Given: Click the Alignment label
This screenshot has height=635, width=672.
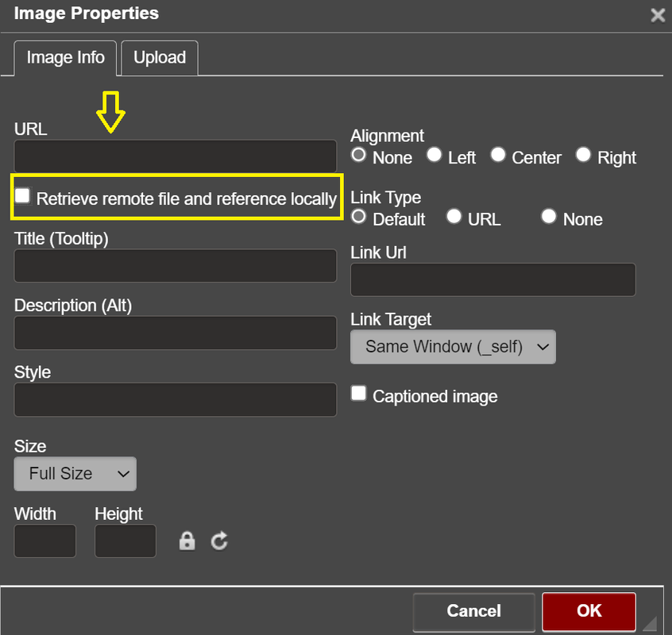Looking at the screenshot, I should click(387, 136).
